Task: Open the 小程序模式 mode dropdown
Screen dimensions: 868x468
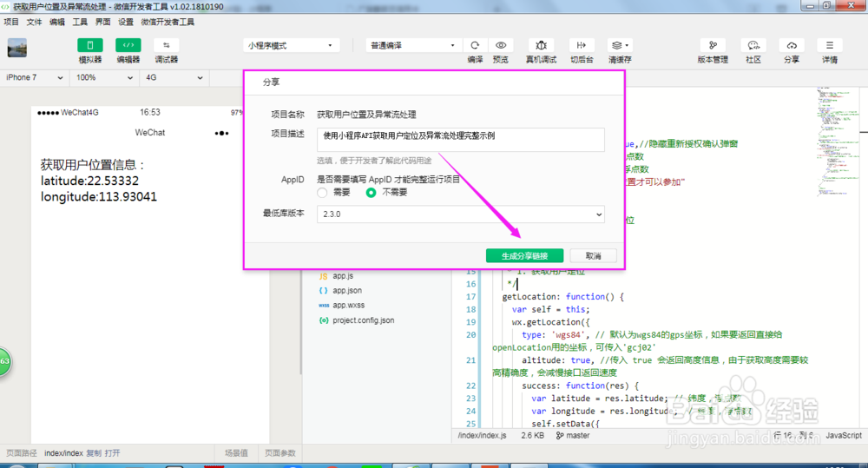Action: [291, 45]
